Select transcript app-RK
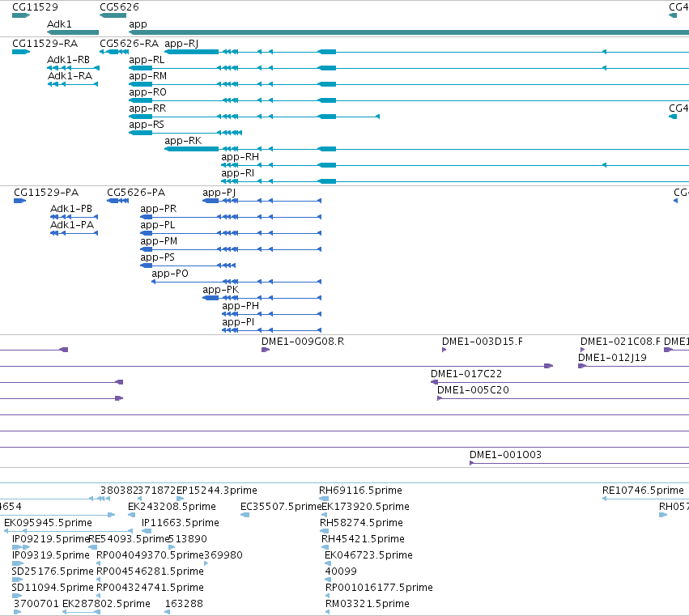 pos(427,149)
